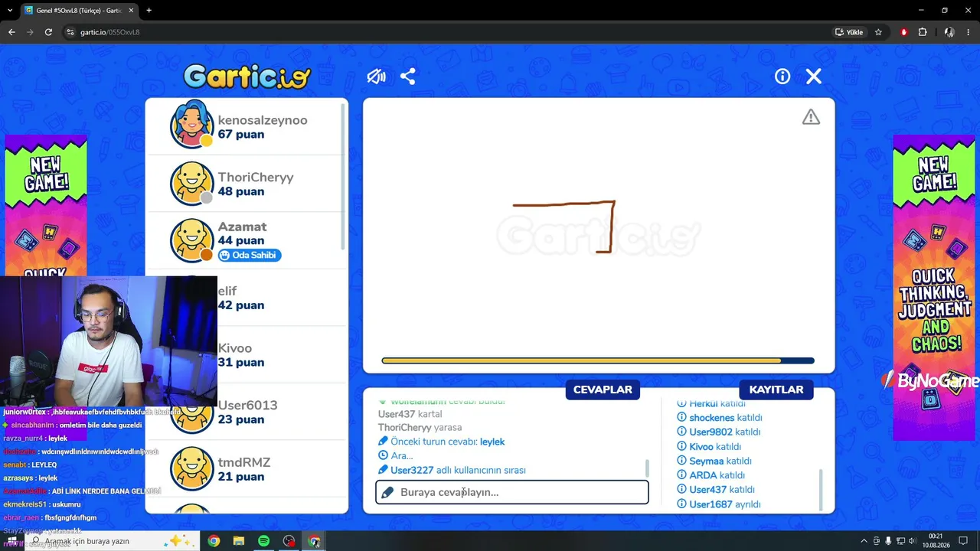Open the CEVAPLAR tab
Viewport: 980px width, 551px height.
[x=603, y=390]
